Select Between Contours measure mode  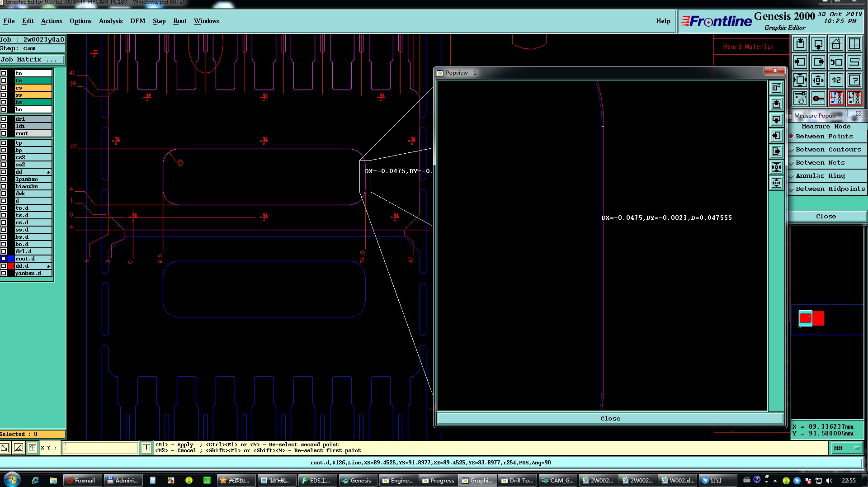tap(828, 150)
